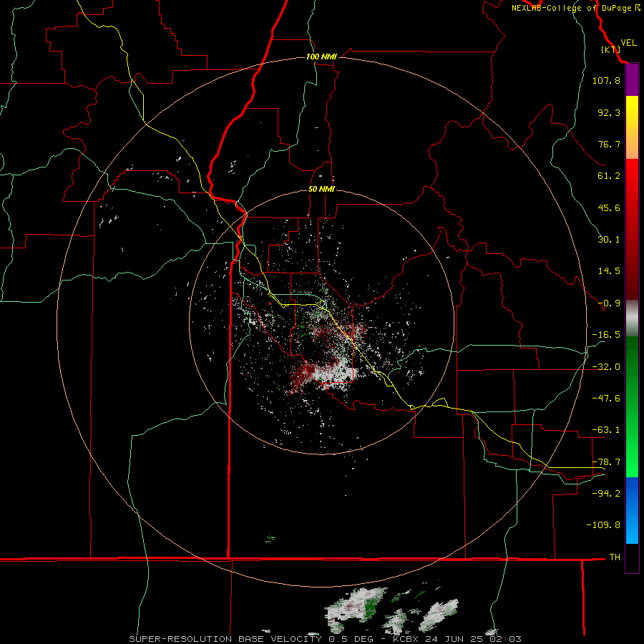
Task: Click the TH label beside color bar
Action: (x=615, y=557)
